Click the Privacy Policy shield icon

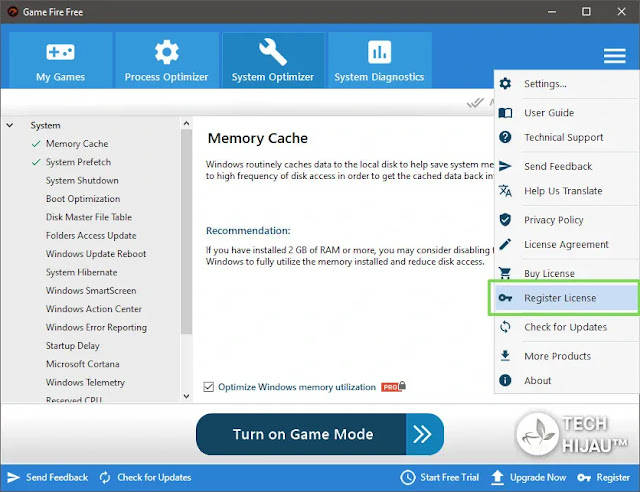(x=505, y=220)
